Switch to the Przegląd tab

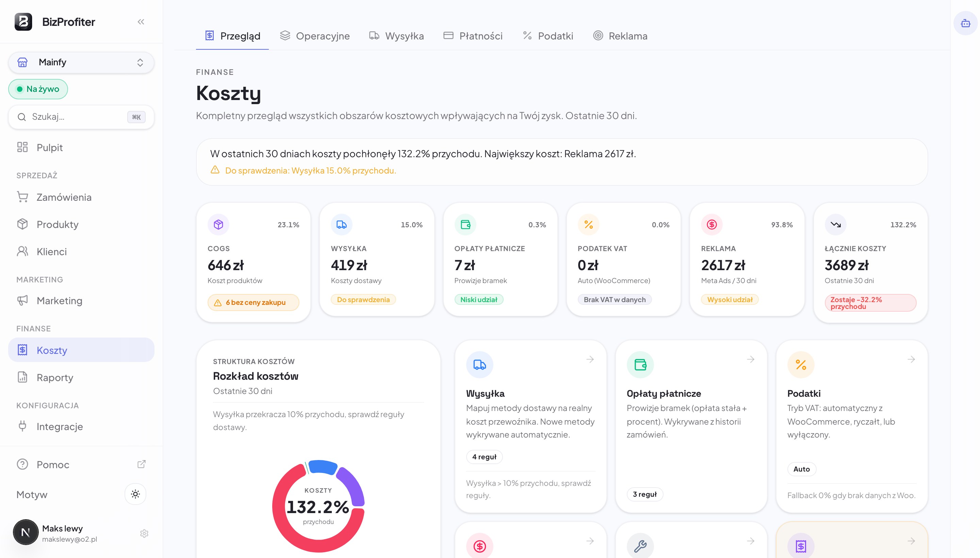(233, 36)
